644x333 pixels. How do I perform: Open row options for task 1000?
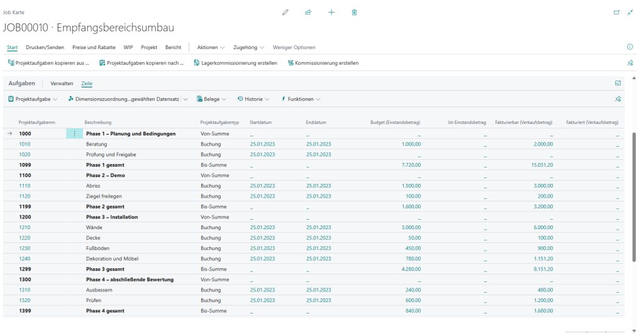(74, 133)
